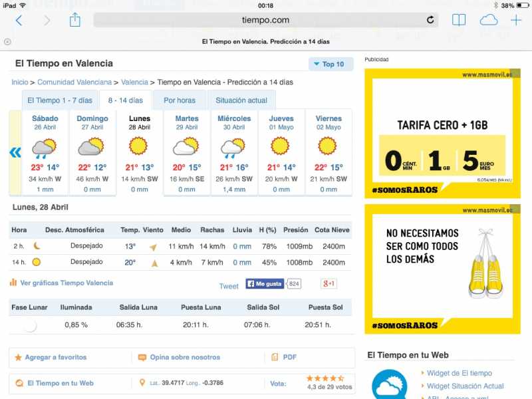This screenshot has width=532, height=399.
Task: Reload page with the refresh icon
Action: click(430, 20)
